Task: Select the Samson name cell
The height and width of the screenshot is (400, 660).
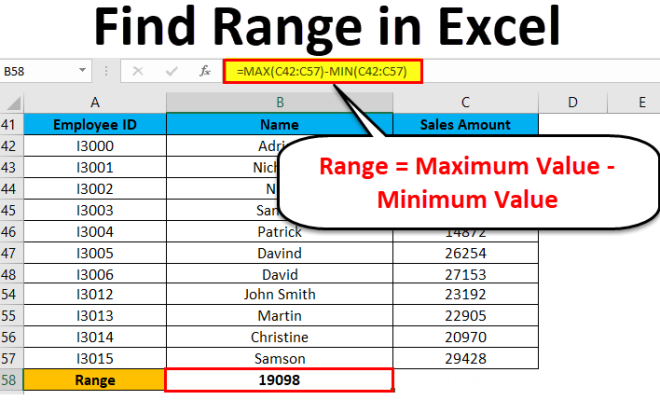Action: click(x=280, y=358)
